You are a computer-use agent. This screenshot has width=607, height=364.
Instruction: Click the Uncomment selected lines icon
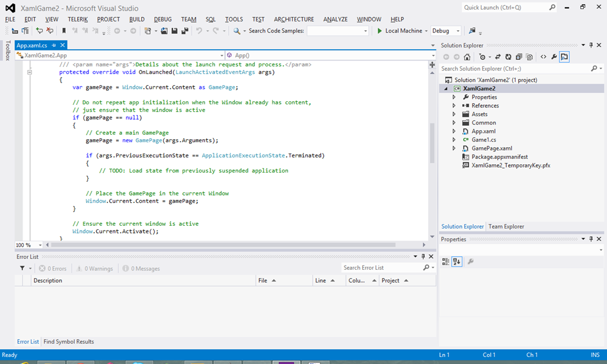(x=50, y=31)
